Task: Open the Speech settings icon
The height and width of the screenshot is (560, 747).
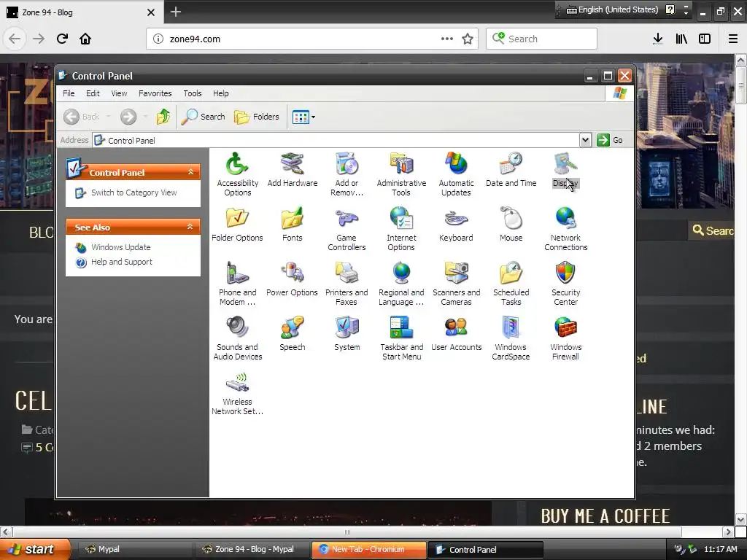Action: (x=292, y=333)
